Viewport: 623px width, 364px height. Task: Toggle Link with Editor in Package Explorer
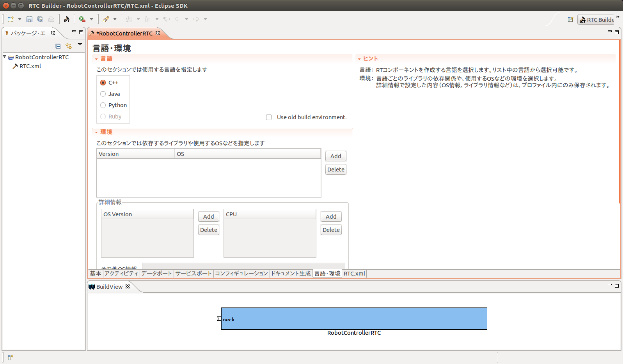tap(69, 46)
